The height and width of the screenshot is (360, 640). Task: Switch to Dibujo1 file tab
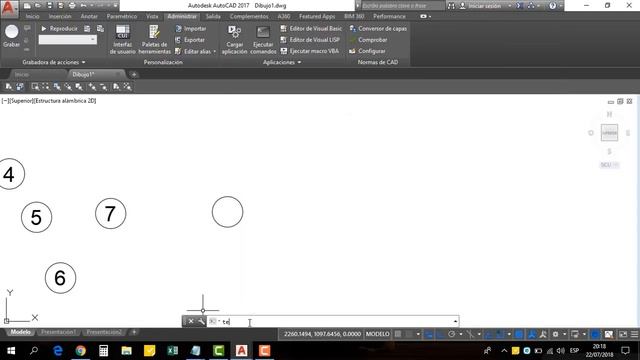(x=83, y=74)
